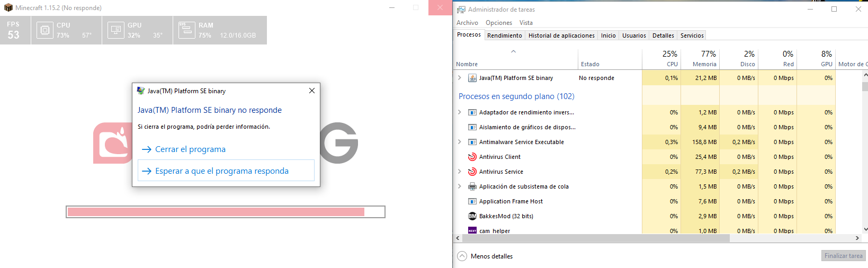Click the Mojang logo on loading screen
The height and width of the screenshot is (268, 868).
[x=112, y=143]
